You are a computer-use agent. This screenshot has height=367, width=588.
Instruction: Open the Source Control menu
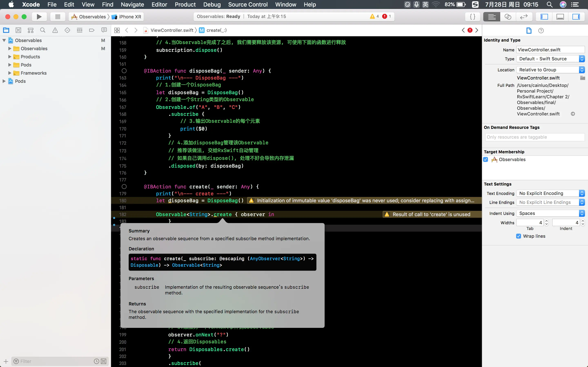click(248, 4)
